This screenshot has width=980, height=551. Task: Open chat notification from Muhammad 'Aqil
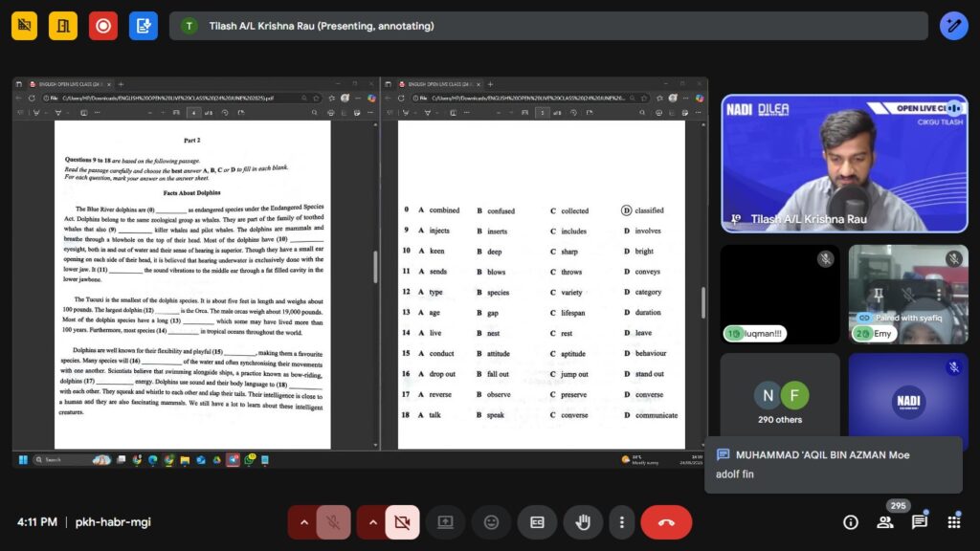coord(833,465)
